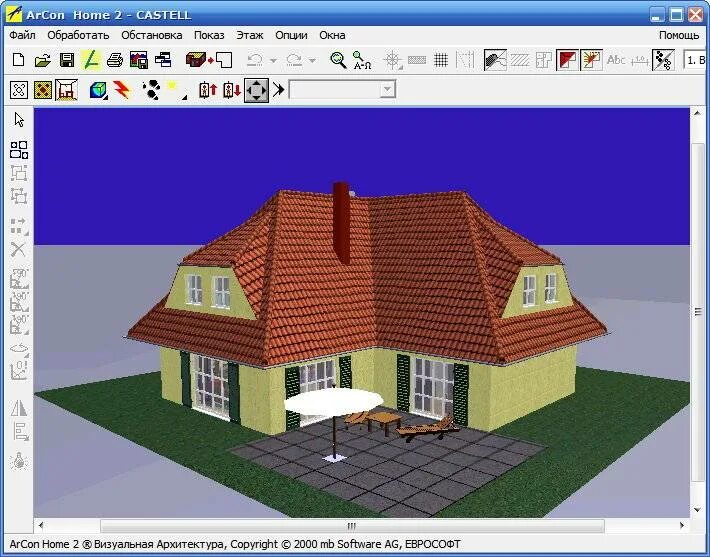
Task: Select the textured view mode icon
Action: pyautogui.click(x=43, y=90)
